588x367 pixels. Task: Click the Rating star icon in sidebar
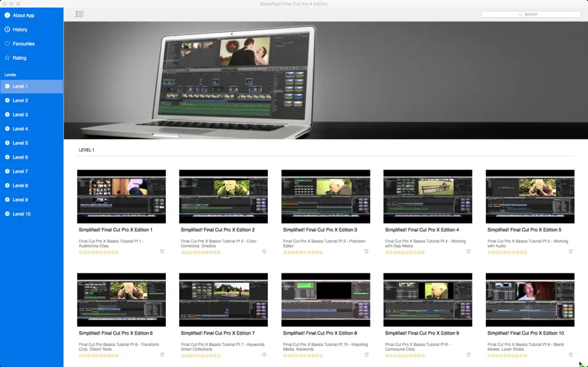pos(7,58)
